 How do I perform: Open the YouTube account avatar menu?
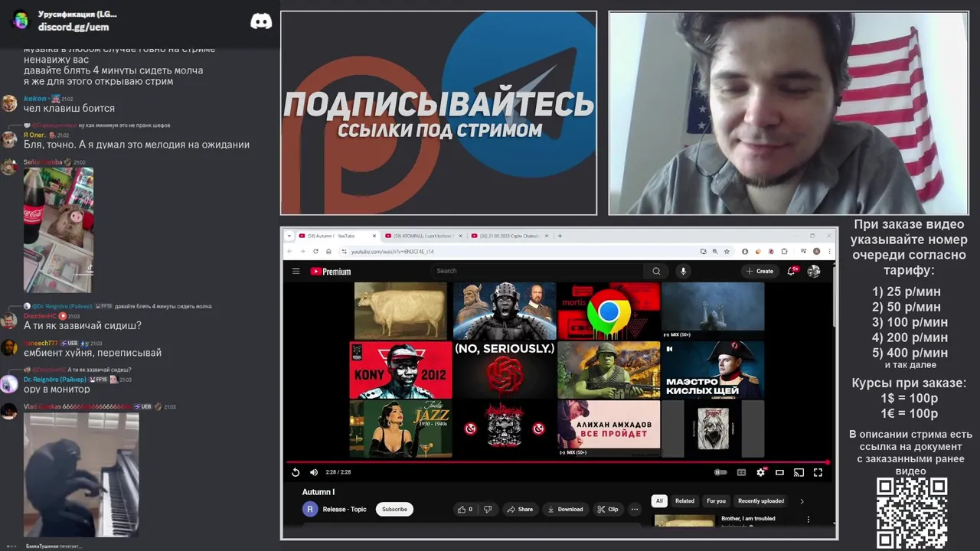pos(814,271)
